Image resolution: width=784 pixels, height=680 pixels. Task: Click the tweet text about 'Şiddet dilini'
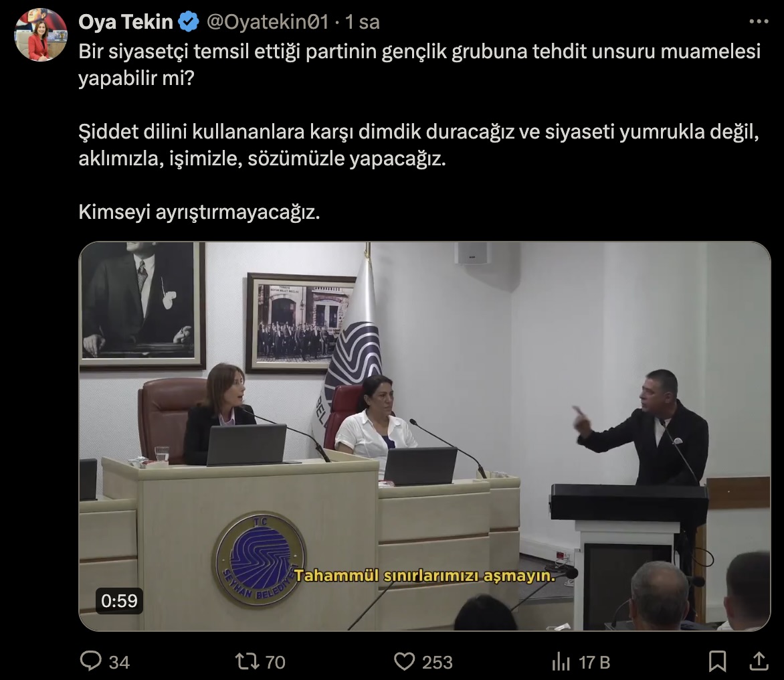pyautogui.click(x=419, y=145)
